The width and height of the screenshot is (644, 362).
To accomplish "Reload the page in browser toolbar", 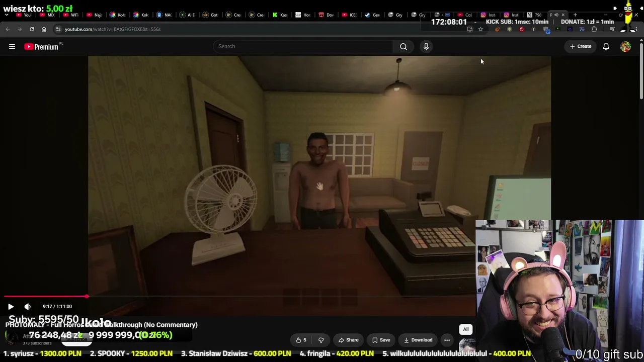I will pyautogui.click(x=32, y=29).
